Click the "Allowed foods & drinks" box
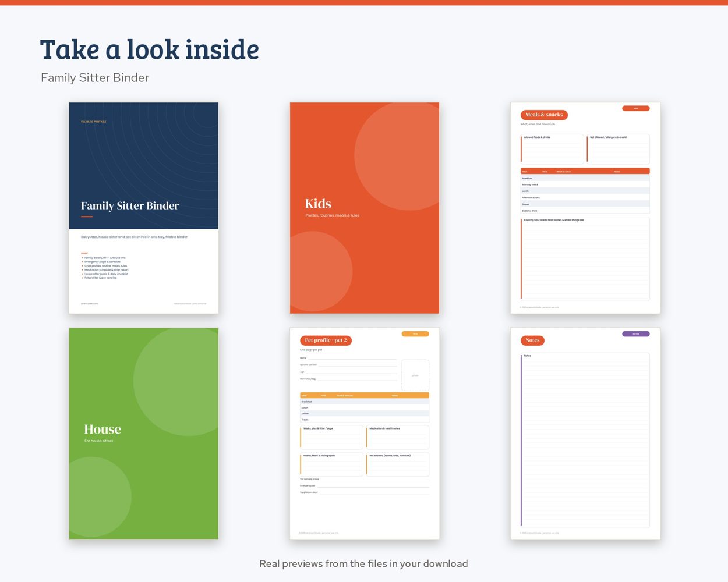This screenshot has width=728, height=582. (552, 149)
